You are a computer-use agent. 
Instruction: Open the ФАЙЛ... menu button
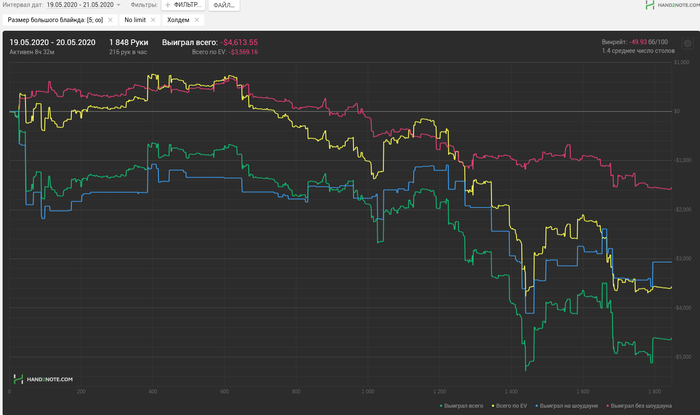(x=224, y=5)
